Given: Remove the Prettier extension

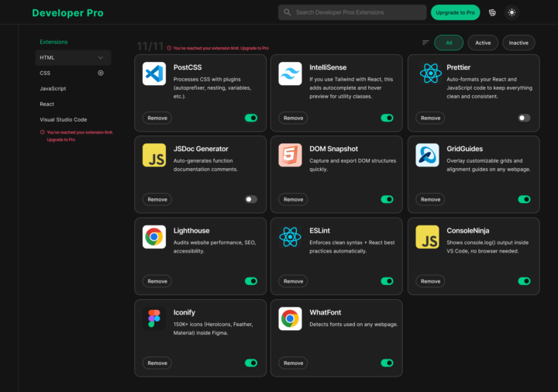Looking at the screenshot, I should (430, 118).
